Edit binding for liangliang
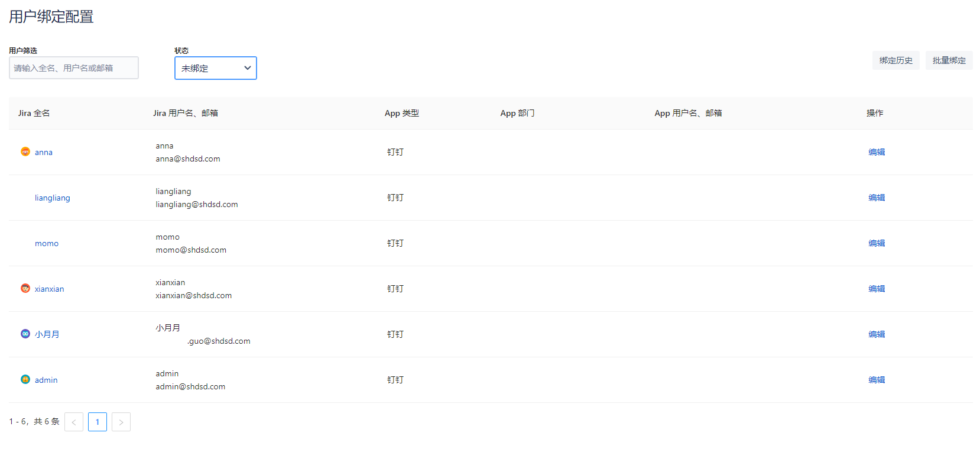The height and width of the screenshot is (455, 980). point(877,198)
